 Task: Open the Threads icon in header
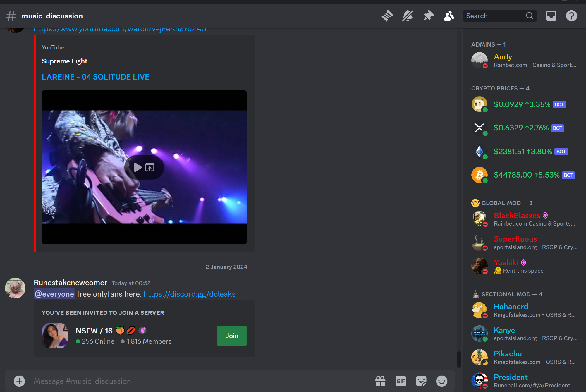pyautogui.click(x=387, y=16)
